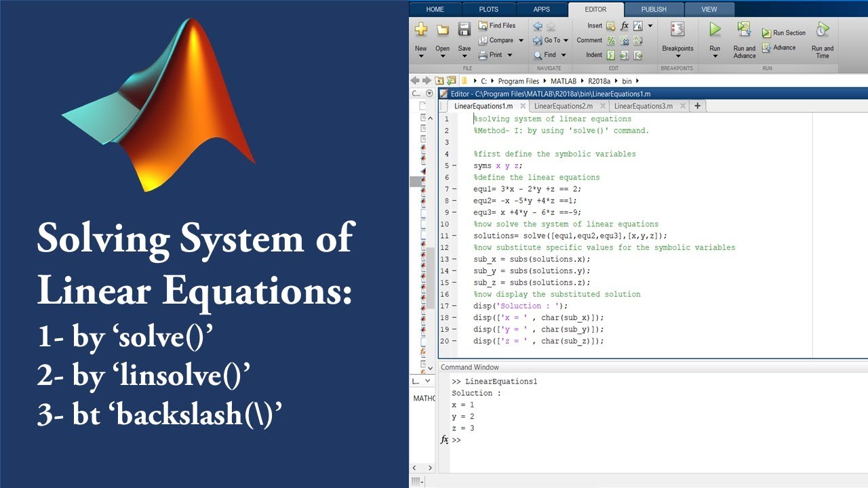Click the fx function browser icon at the prompt
868x488 pixels.
pyautogui.click(x=444, y=440)
